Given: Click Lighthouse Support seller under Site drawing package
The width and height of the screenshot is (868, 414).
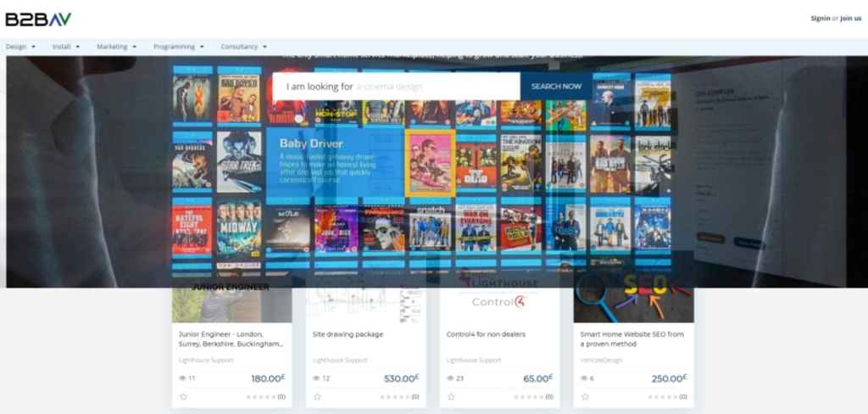Looking at the screenshot, I should tap(340, 361).
